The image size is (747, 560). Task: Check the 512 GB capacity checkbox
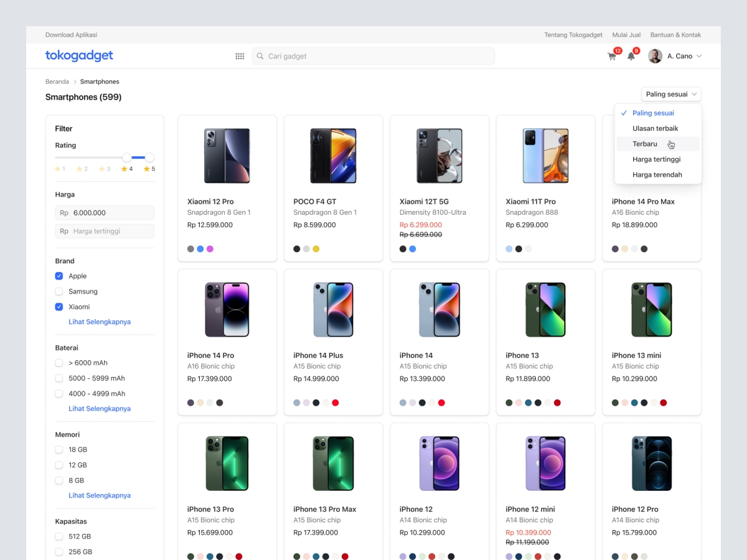59,536
